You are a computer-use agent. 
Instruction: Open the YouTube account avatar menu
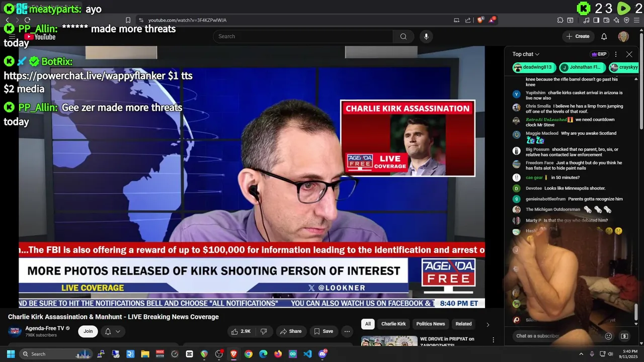(623, 36)
